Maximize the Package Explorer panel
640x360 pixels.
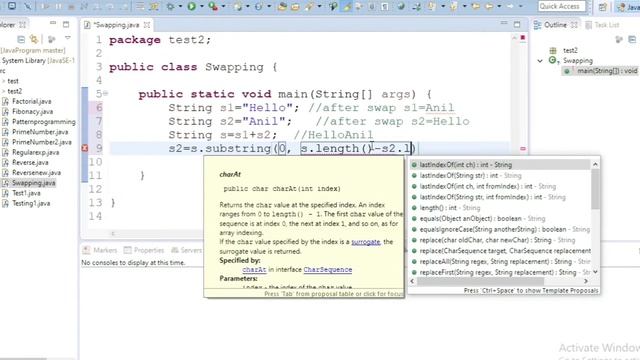point(66,24)
